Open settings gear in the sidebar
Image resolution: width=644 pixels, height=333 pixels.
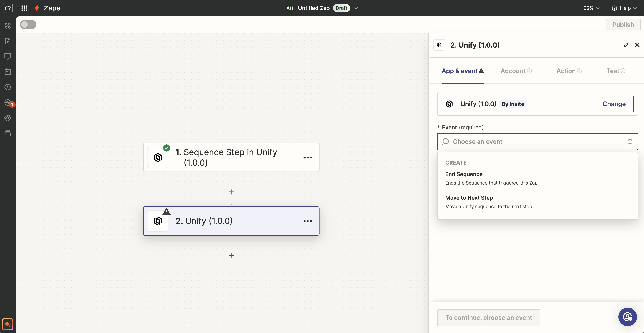click(x=8, y=118)
